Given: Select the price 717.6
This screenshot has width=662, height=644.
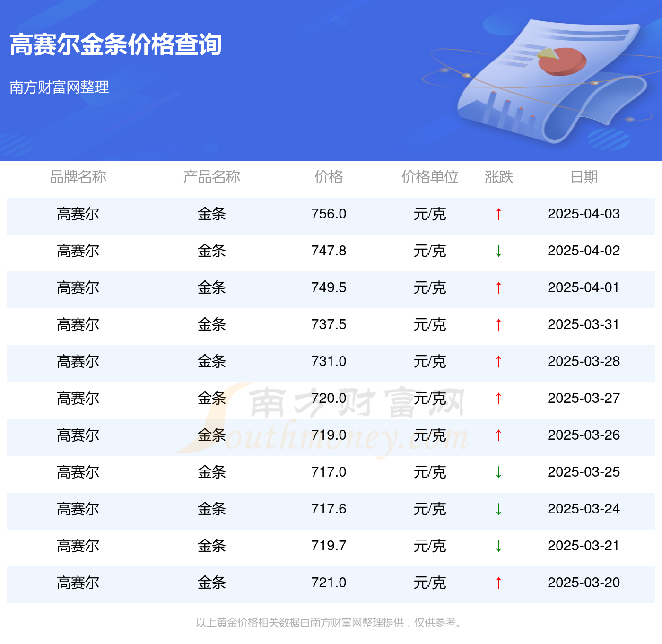Looking at the screenshot, I should click(329, 509).
